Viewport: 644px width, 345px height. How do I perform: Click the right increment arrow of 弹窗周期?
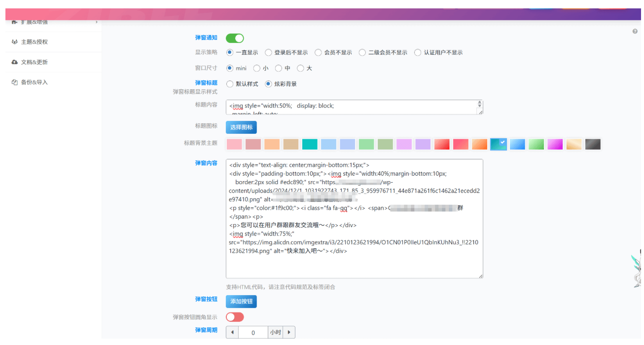click(x=288, y=332)
